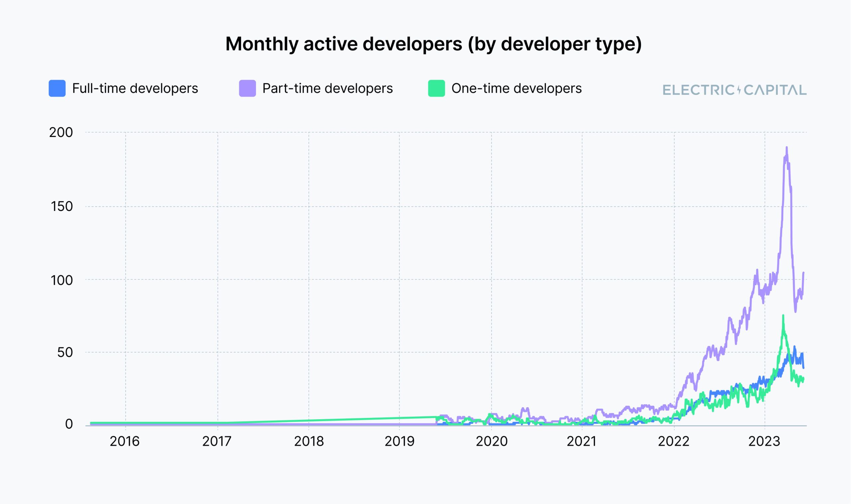Viewport: 851px width, 504px height.
Task: Toggle the Part-time developers legend label
Action: (327, 89)
